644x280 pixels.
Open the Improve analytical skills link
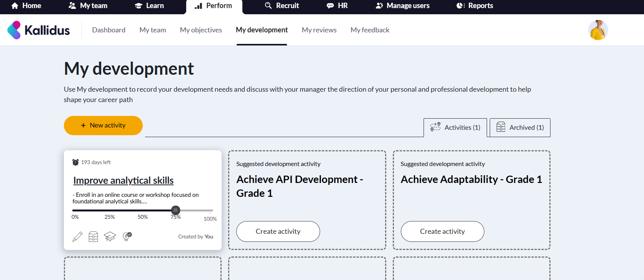pyautogui.click(x=123, y=181)
